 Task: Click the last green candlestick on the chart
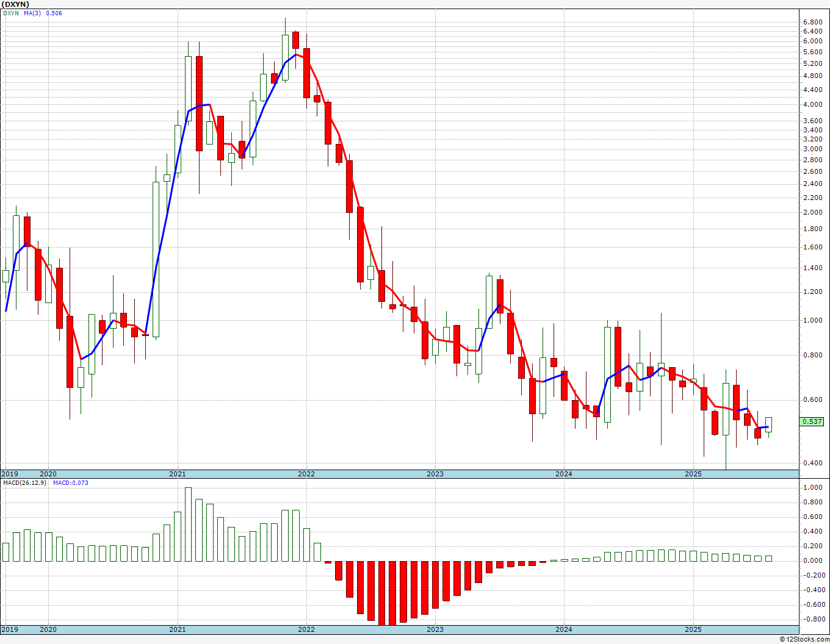[768, 424]
